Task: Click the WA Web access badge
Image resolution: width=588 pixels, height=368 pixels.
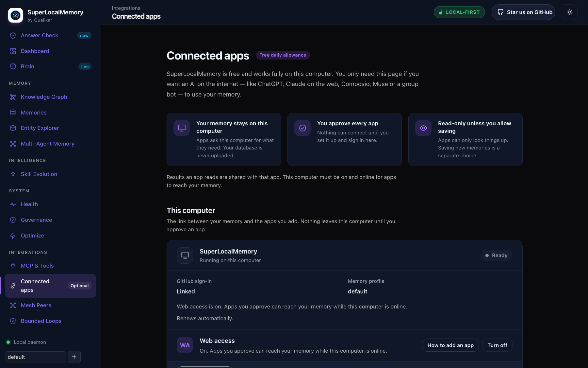Action: (185, 345)
